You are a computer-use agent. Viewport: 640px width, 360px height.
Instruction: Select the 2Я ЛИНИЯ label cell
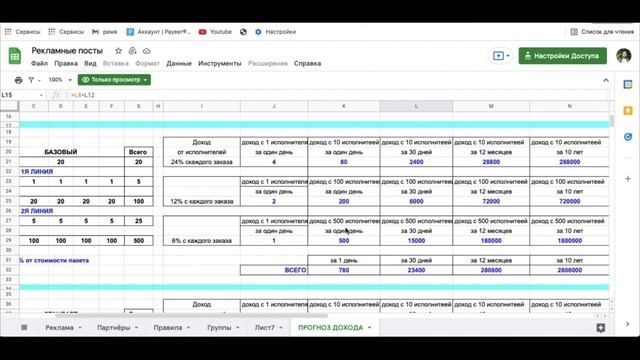(x=37, y=211)
